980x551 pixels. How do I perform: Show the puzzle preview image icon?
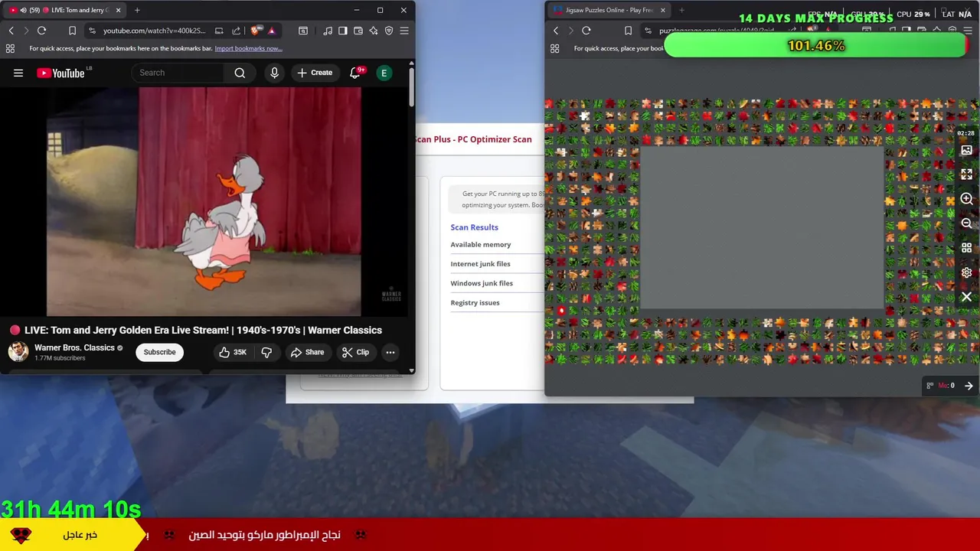[966, 151]
